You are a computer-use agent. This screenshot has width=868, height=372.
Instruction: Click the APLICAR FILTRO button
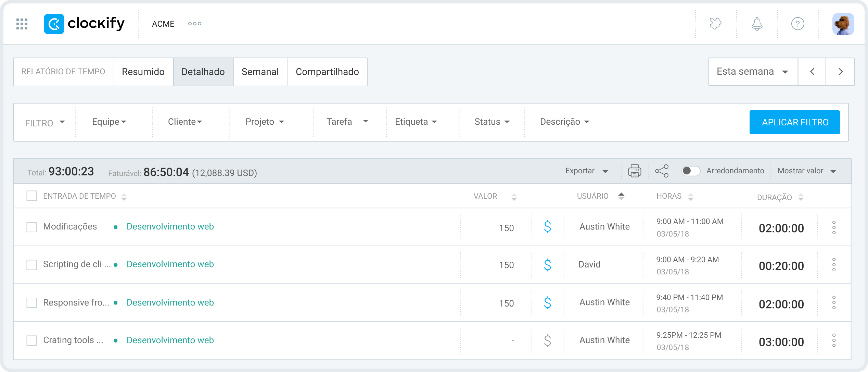[795, 122]
